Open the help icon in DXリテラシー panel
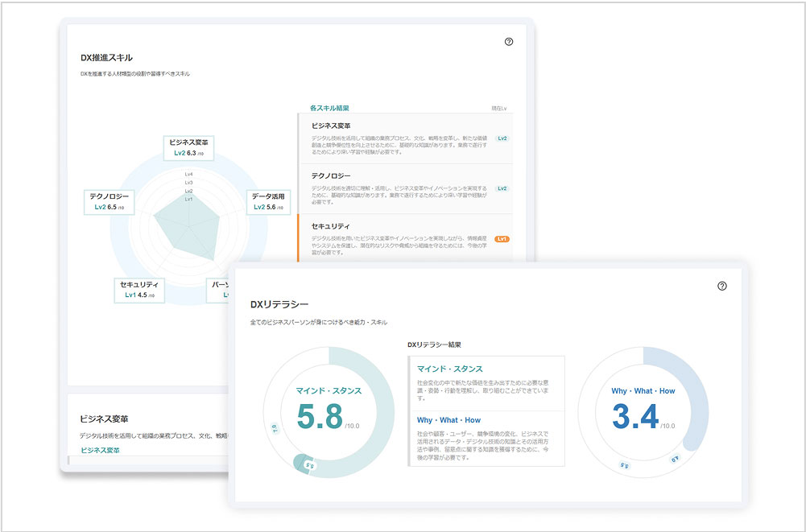The width and height of the screenshot is (806, 532). click(721, 286)
